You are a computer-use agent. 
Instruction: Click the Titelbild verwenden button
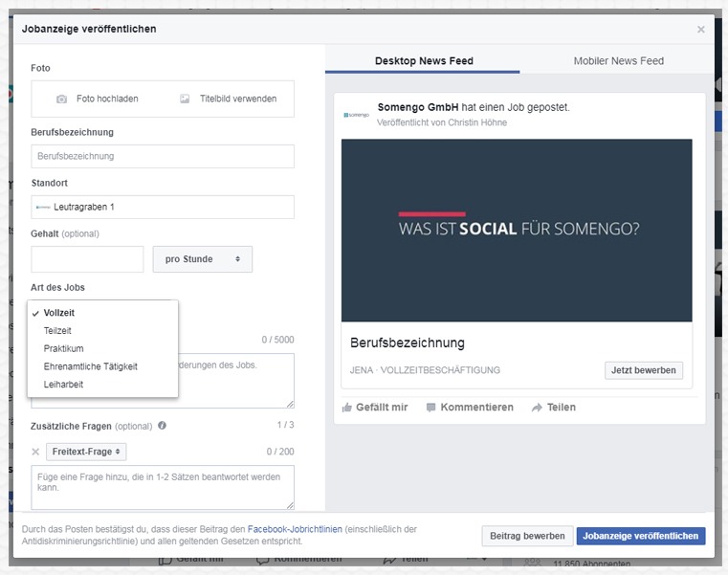pos(229,99)
